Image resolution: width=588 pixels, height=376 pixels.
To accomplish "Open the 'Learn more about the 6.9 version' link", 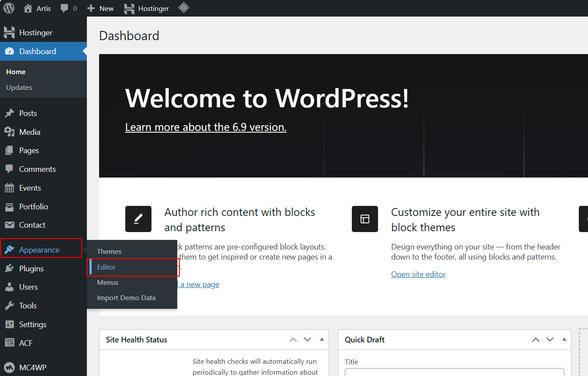I will (206, 127).
